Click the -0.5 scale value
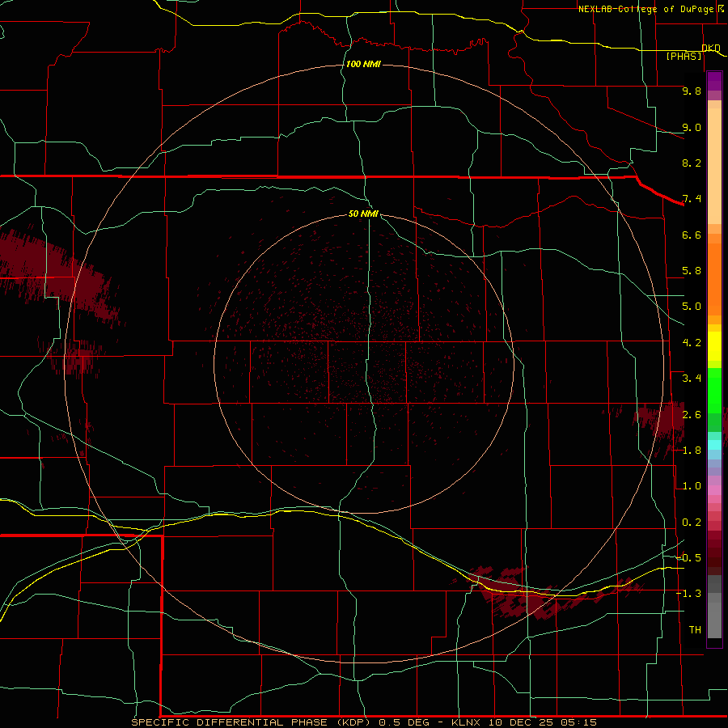 click(x=688, y=558)
